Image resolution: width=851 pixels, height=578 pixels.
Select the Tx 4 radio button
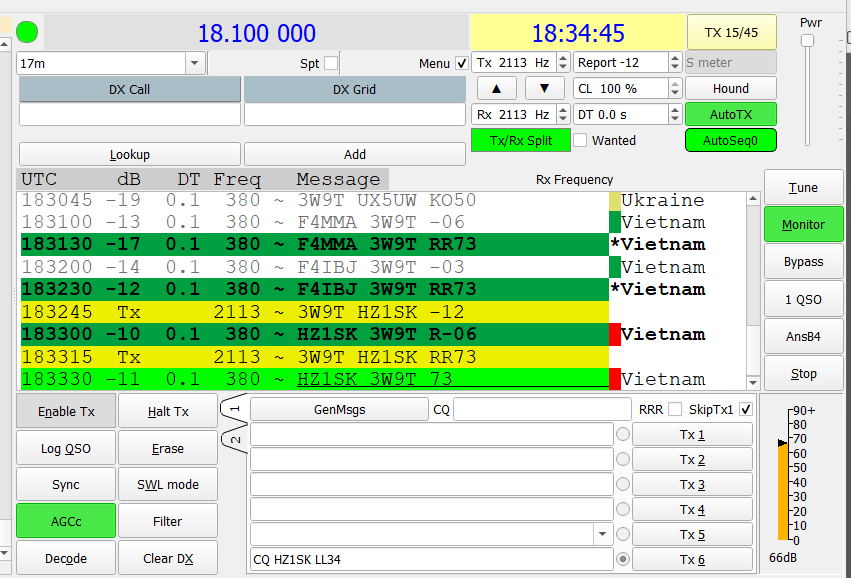click(623, 509)
